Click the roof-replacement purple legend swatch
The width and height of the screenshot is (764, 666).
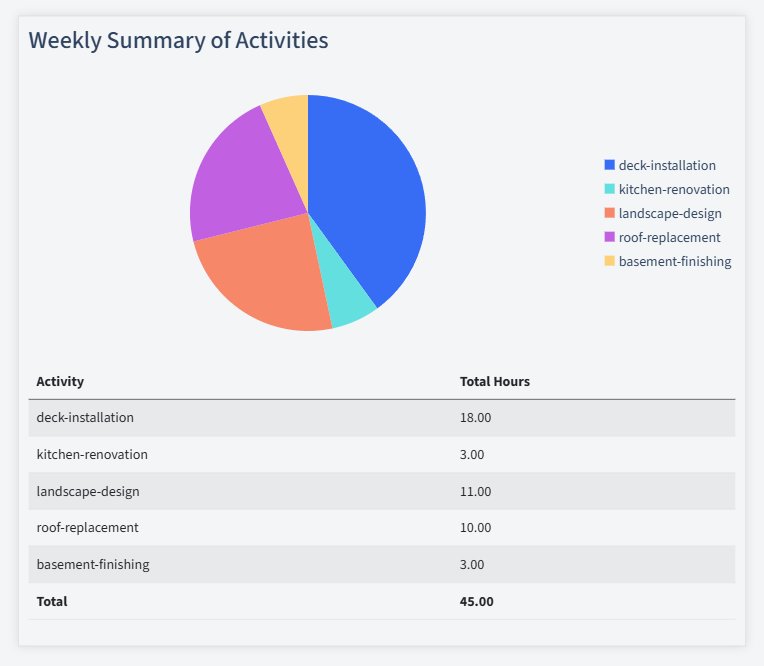610,237
